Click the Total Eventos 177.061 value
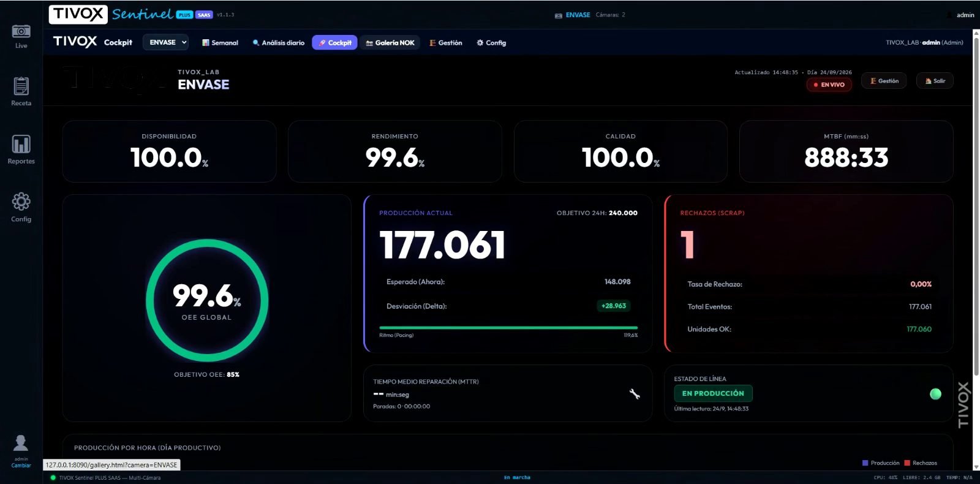980x484 pixels. coord(920,307)
